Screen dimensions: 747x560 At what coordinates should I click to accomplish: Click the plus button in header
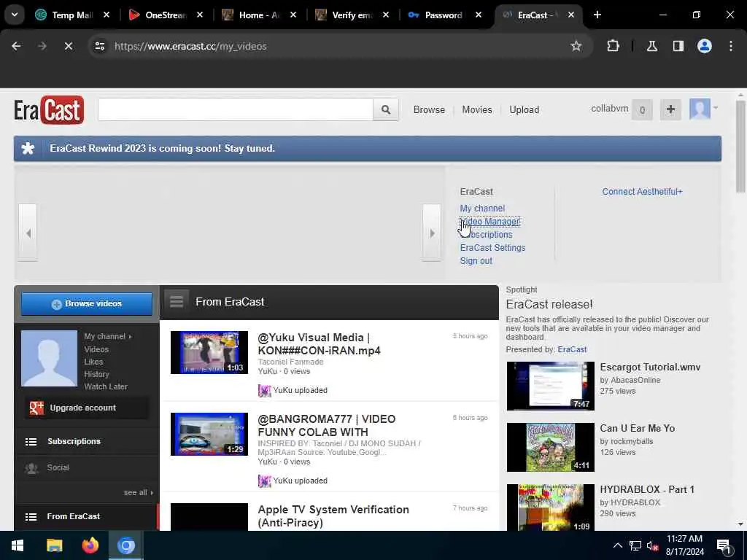[x=670, y=110]
